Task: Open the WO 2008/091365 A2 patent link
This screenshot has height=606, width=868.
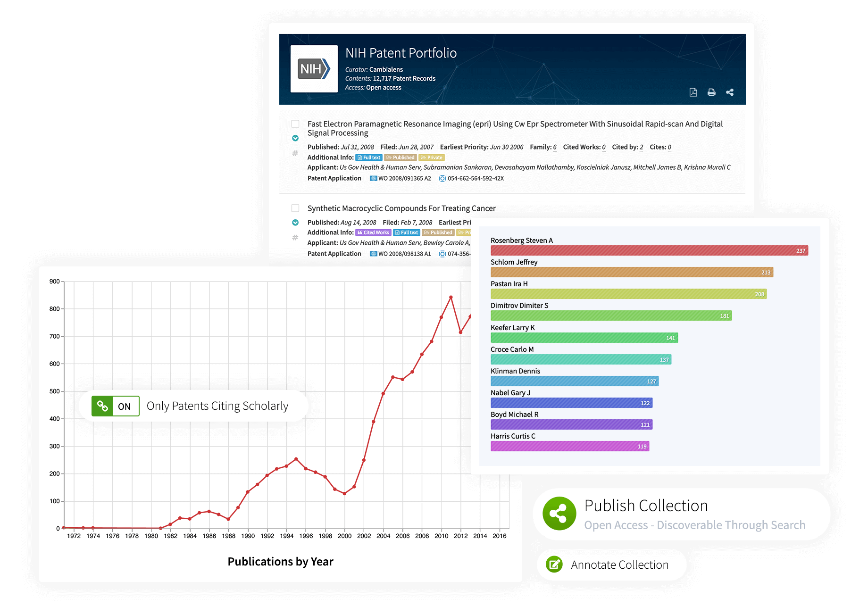Action: click(404, 178)
